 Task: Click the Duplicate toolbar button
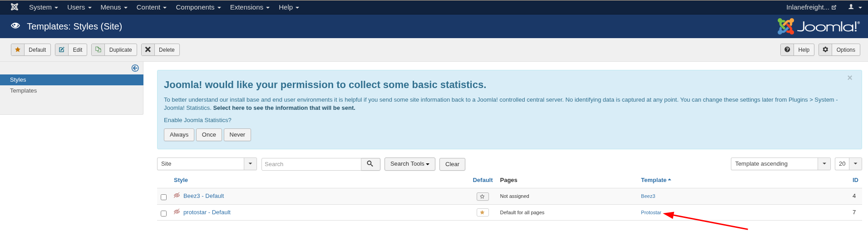click(114, 50)
